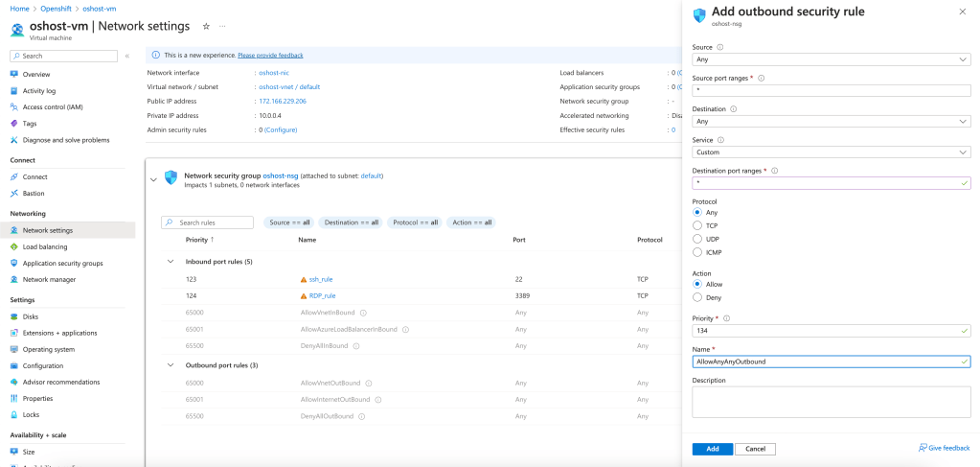This screenshot has height=467, width=980.
Task: Click the Tags icon in sidebar
Action: tap(14, 124)
